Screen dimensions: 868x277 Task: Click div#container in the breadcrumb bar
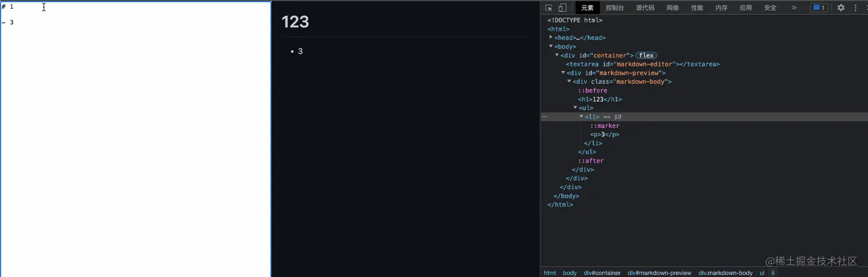tap(602, 273)
